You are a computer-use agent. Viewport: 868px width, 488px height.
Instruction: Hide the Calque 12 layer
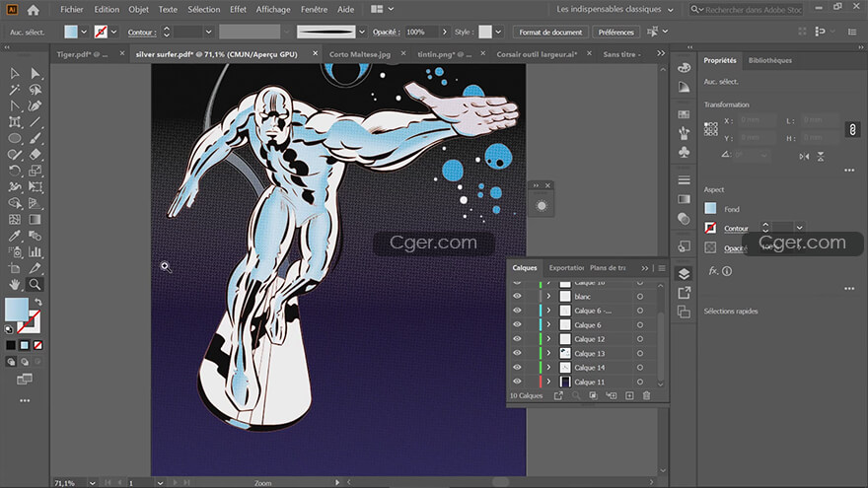tap(517, 338)
